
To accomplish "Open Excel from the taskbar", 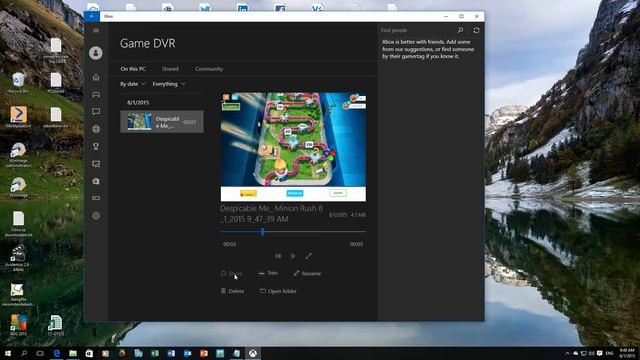I will coord(155,353).
